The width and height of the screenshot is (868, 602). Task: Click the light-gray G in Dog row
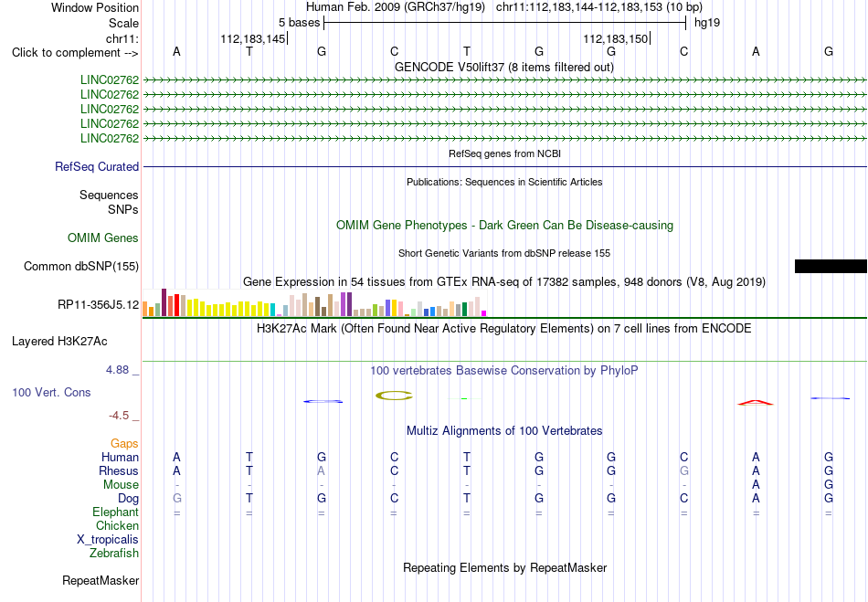coord(176,499)
